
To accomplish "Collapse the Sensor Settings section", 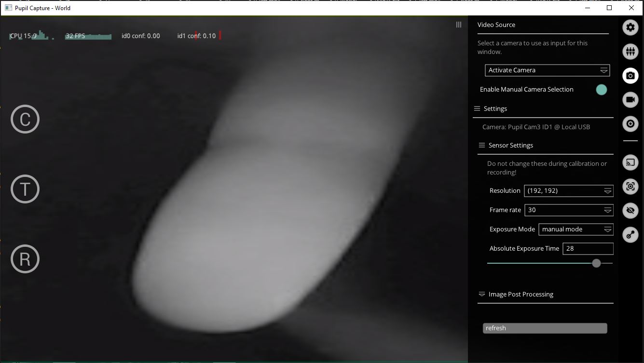I will [x=481, y=145].
